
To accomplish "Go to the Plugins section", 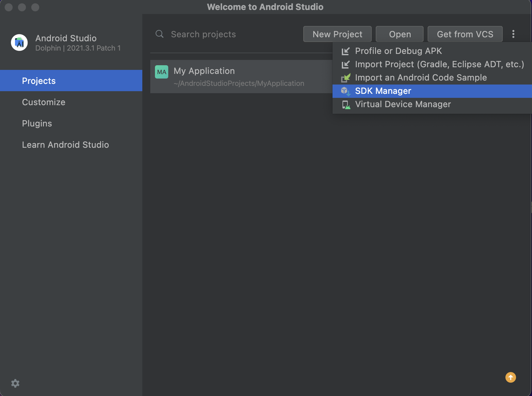I will click(71, 123).
